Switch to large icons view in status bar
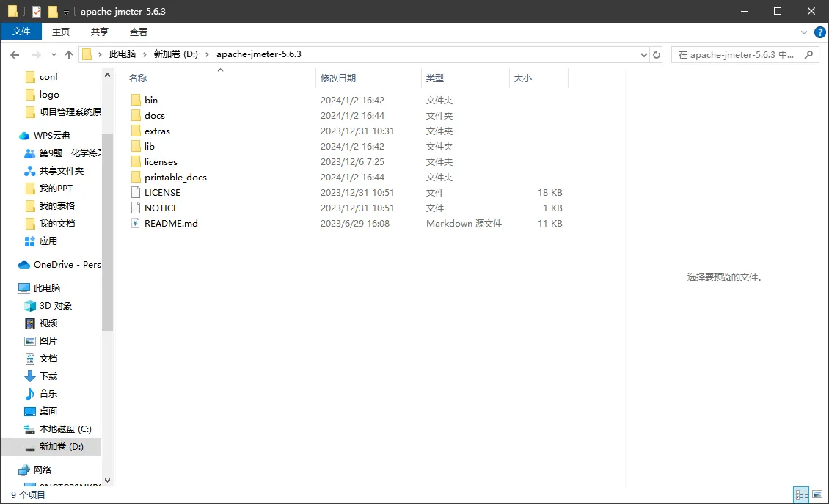 817,494
